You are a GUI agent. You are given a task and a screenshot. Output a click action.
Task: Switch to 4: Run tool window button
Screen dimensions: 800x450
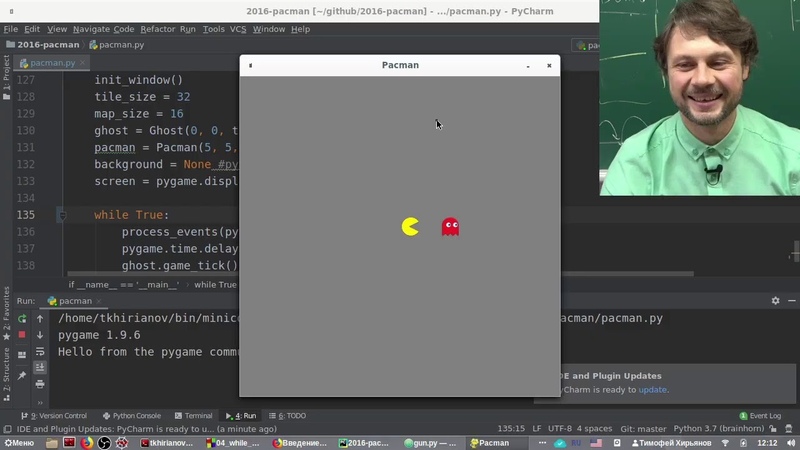tap(241, 416)
